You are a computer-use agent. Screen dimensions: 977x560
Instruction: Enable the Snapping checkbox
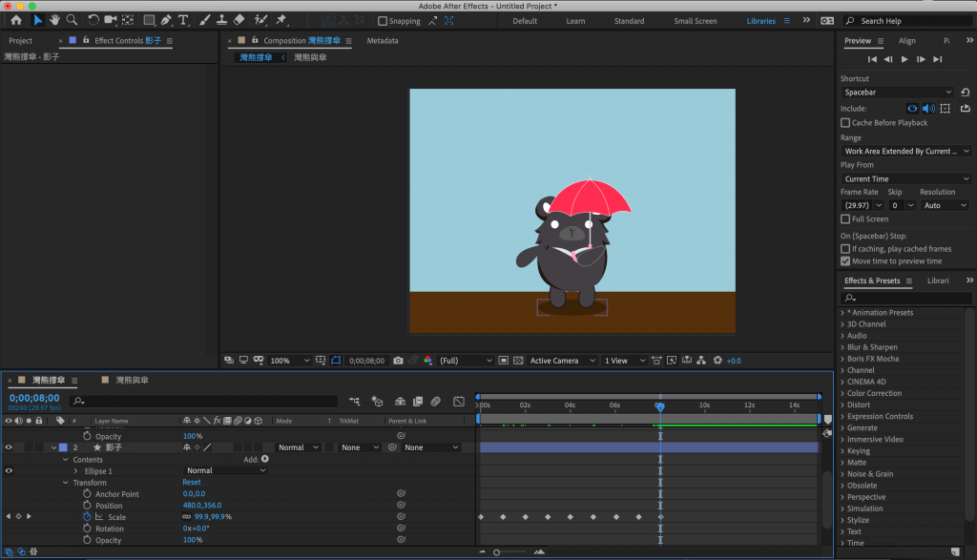(x=383, y=21)
